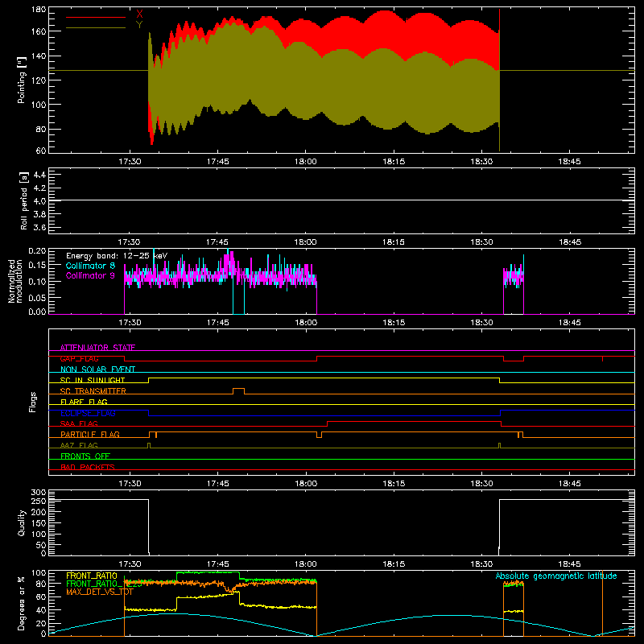This screenshot has height=644, width=644.
Task: Click the GAP_FLAG dip near 18:35
Action: coord(514,359)
